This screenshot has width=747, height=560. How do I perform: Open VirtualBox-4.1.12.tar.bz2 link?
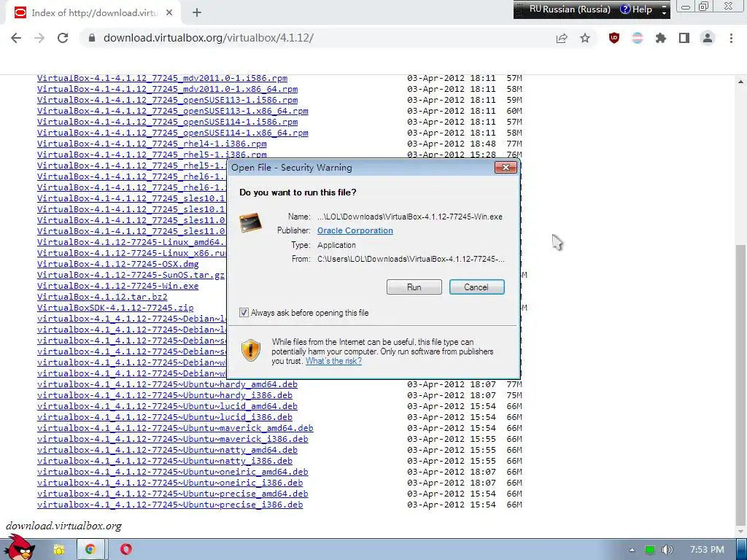click(x=102, y=297)
